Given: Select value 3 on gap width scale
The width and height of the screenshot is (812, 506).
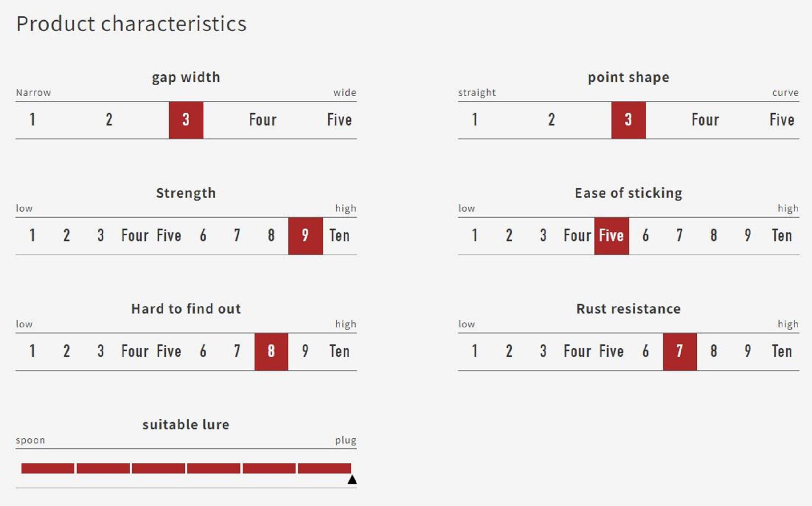Looking at the screenshot, I should pyautogui.click(x=186, y=120).
